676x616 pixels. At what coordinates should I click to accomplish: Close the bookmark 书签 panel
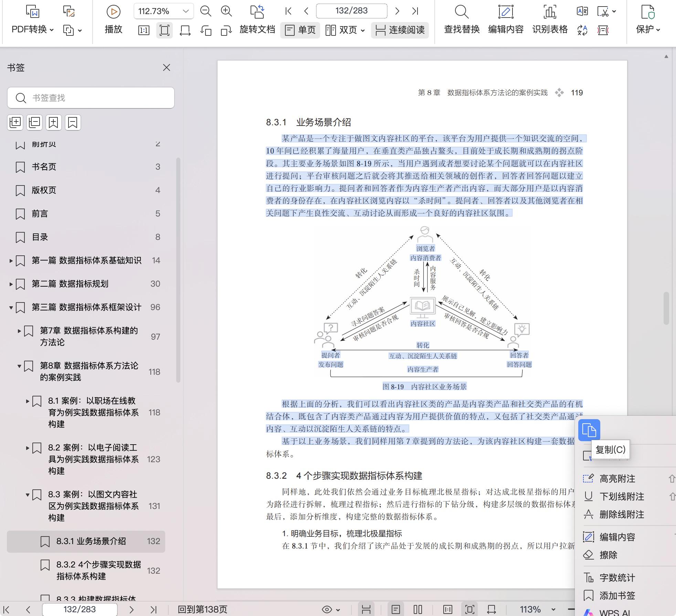[x=167, y=67]
